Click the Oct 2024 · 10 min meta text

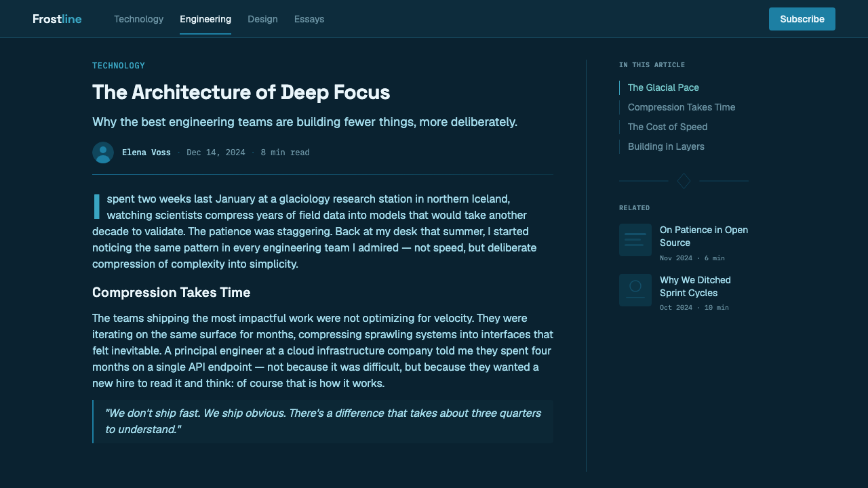click(x=694, y=308)
